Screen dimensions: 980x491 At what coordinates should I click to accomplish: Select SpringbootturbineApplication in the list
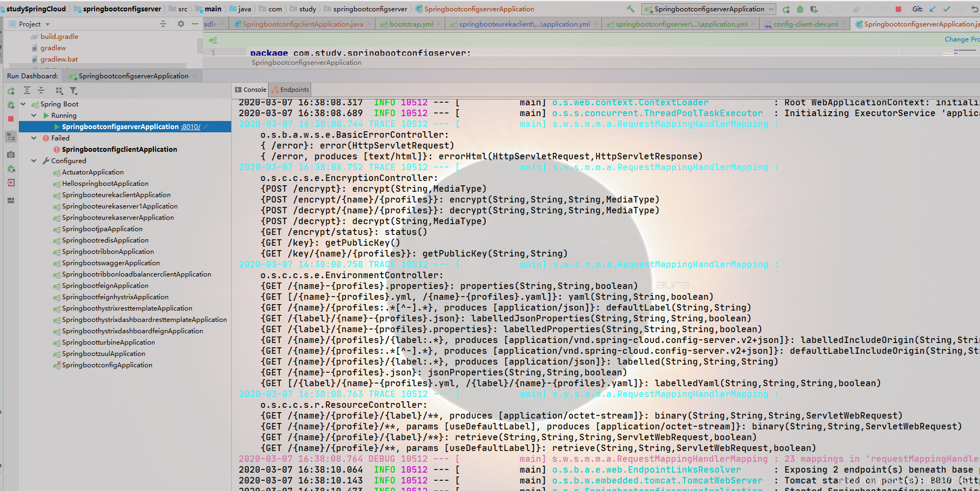pos(108,342)
